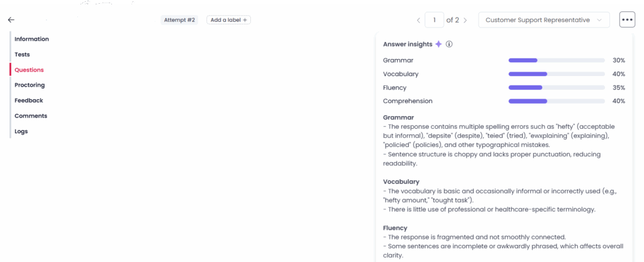Open the Feedback section

coord(29,101)
